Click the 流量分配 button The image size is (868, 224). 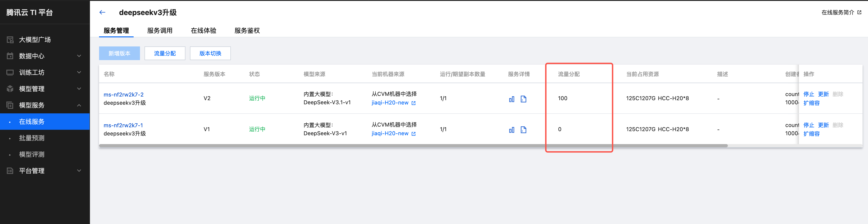[165, 53]
